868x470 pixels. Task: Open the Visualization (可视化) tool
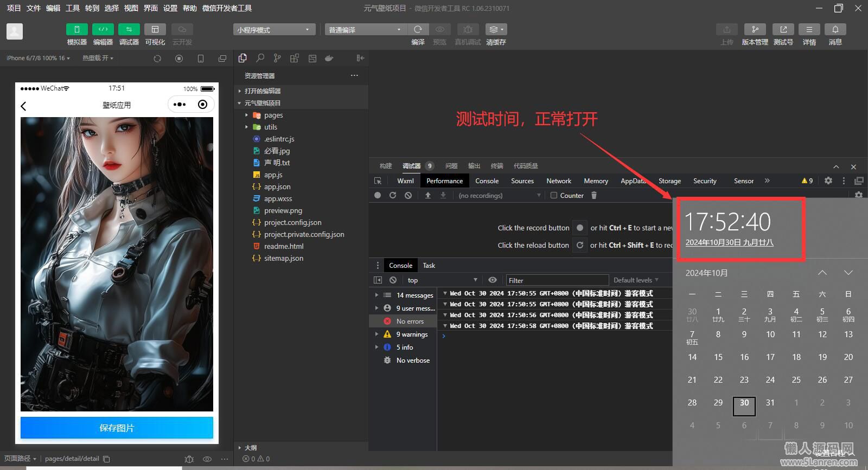[155, 30]
